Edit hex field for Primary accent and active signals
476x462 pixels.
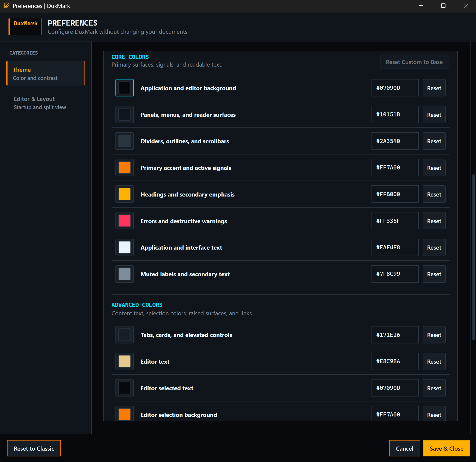395,168
